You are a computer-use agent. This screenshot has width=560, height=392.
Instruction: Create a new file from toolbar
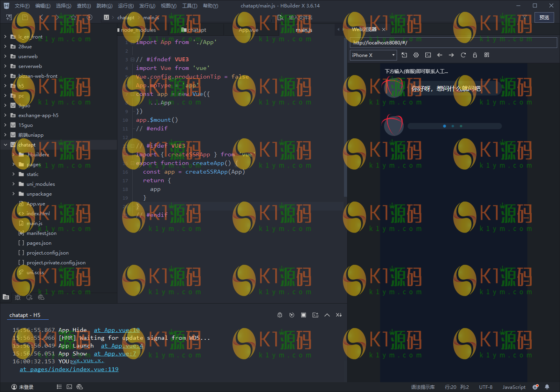coord(9,17)
